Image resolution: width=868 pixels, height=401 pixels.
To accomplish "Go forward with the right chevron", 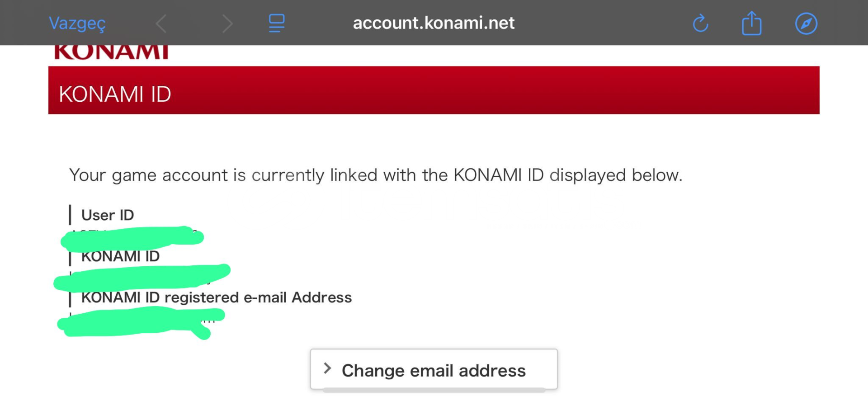I will (227, 24).
